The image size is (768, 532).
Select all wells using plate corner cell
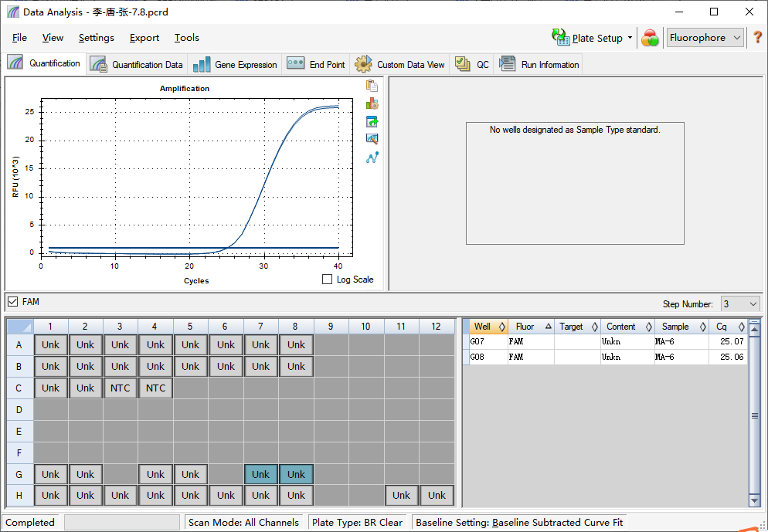20,327
